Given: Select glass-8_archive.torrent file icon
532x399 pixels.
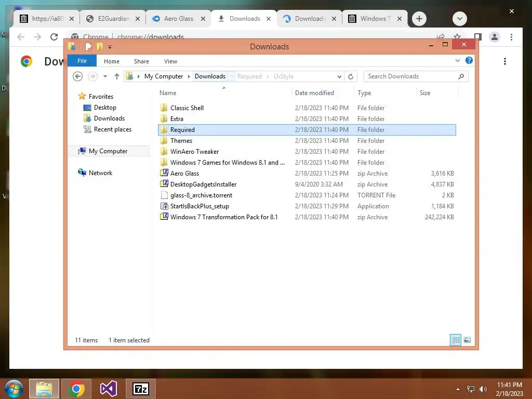Looking at the screenshot, I should (164, 195).
